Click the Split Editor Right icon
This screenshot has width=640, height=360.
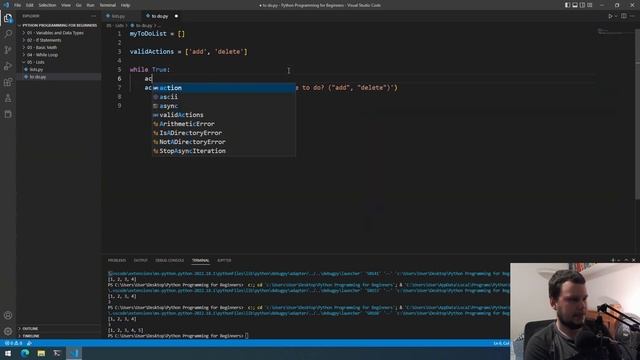(x=624, y=16)
